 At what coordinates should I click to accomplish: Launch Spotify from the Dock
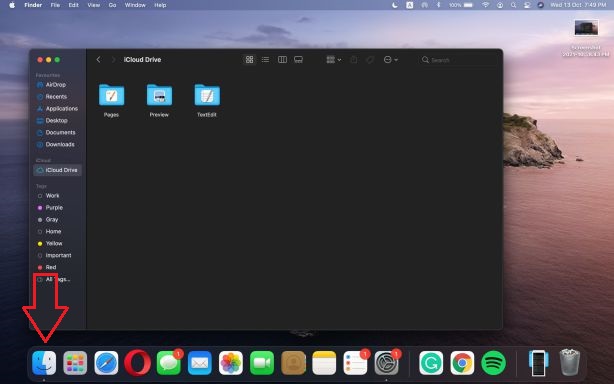click(x=493, y=363)
